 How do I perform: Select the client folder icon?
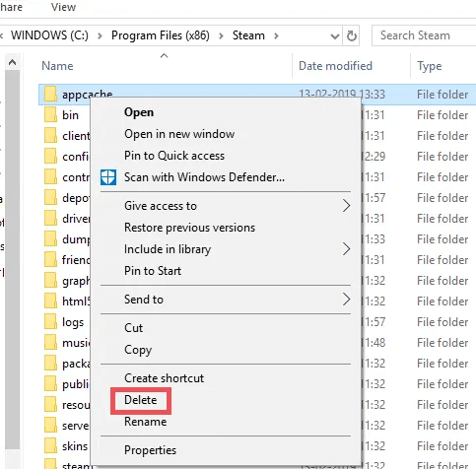[50, 136]
